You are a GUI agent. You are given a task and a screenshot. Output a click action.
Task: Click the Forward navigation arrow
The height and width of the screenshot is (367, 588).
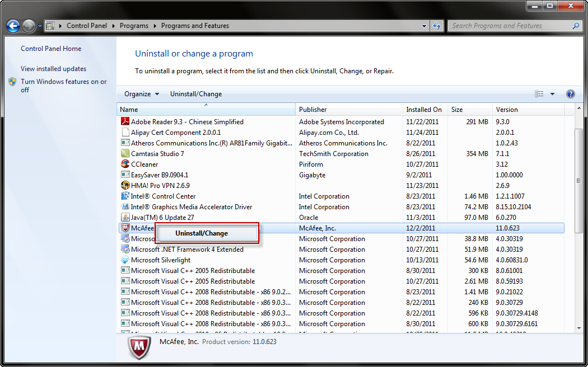[29, 26]
